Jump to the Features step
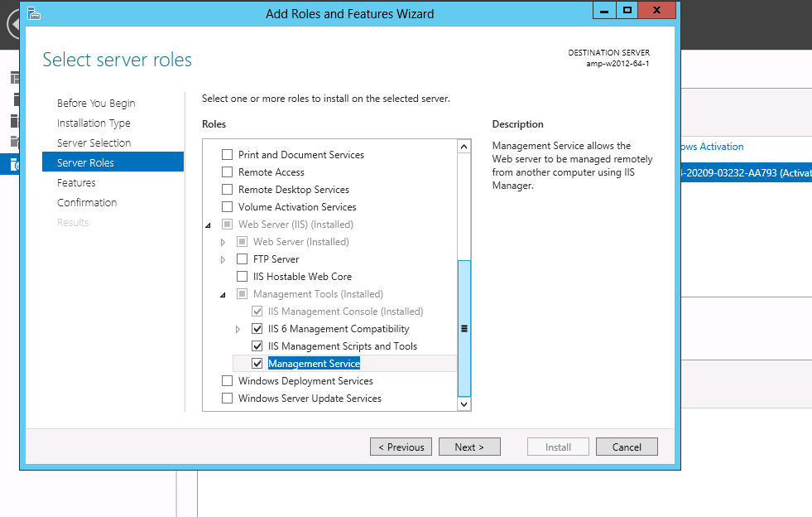This screenshot has width=812, height=517. click(x=76, y=182)
